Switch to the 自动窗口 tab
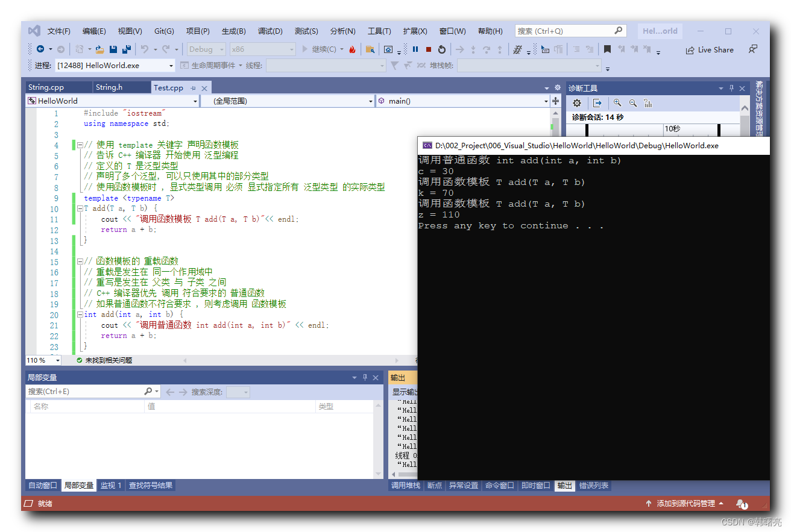The width and height of the screenshot is (791, 532). [x=43, y=486]
